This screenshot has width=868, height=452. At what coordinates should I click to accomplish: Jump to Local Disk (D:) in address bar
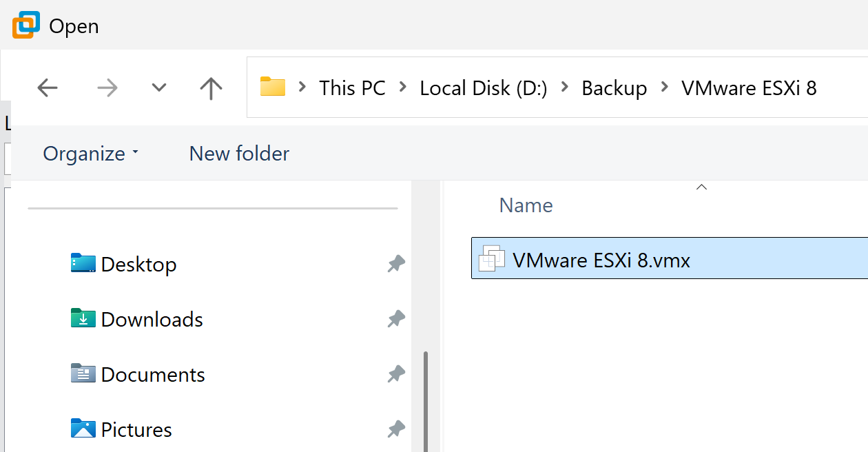pos(483,88)
